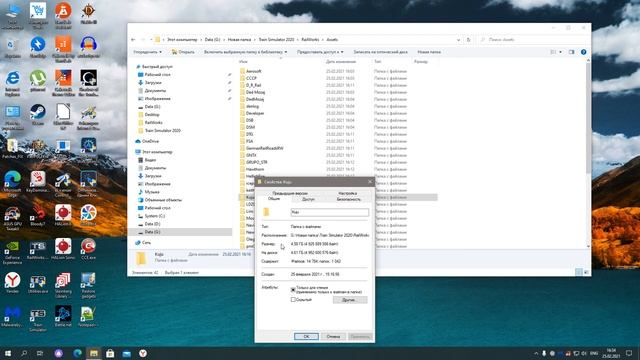Screen dimensions: 640x360
Task: Switch to the Previous Versions tab
Action: 290,193
